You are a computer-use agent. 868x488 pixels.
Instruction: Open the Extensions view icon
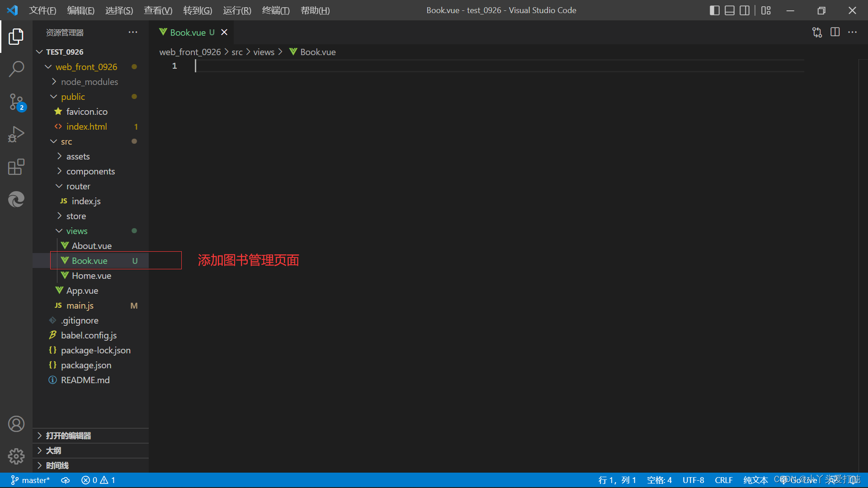(x=16, y=167)
